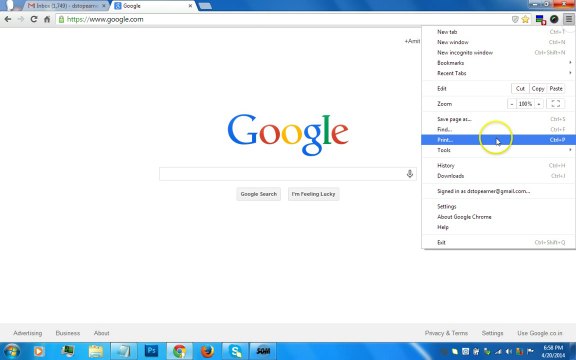Open the blue-green striped extension icon
Viewport: 576px width, 360px height.
(540, 19)
